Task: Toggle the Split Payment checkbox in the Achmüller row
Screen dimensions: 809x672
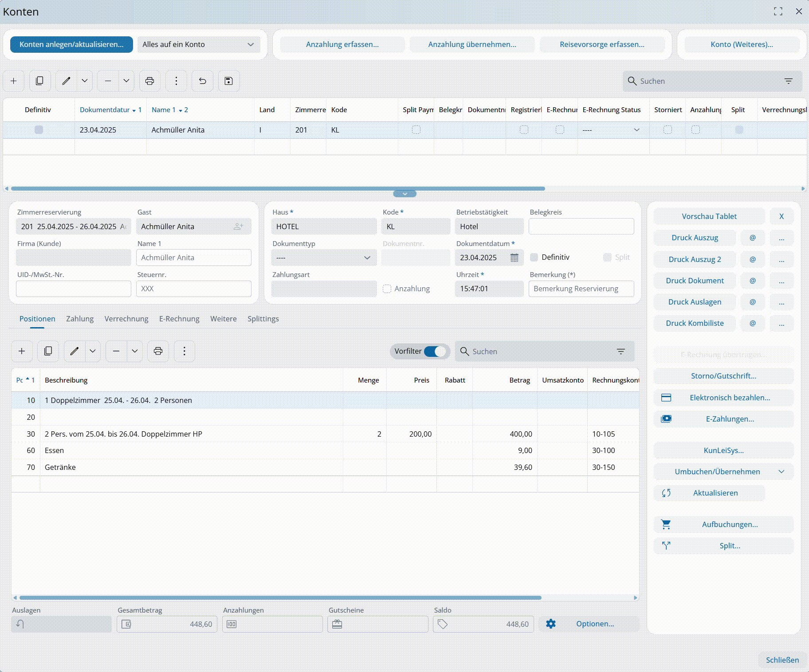Action: click(416, 130)
